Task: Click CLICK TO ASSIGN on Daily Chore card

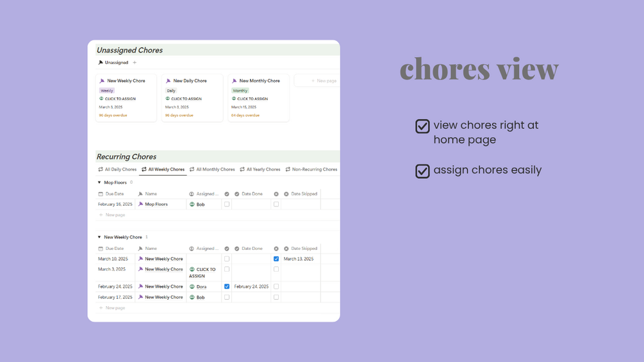Action: tap(184, 99)
